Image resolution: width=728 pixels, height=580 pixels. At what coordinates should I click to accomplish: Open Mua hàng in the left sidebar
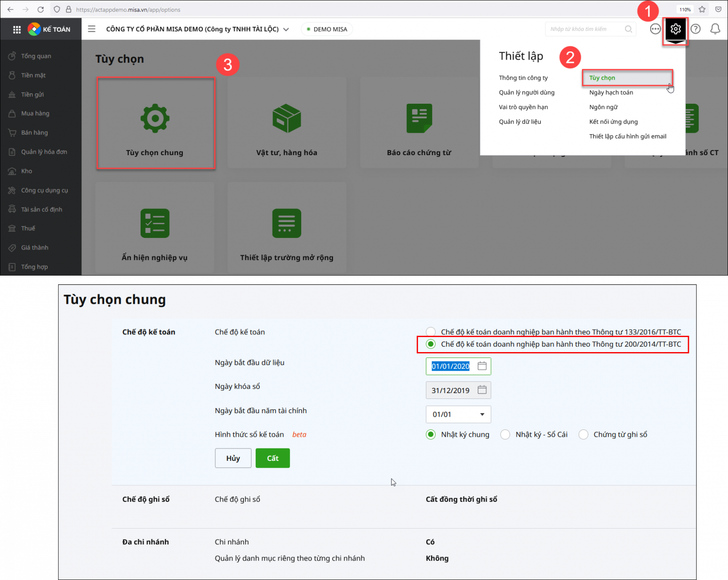click(x=35, y=113)
